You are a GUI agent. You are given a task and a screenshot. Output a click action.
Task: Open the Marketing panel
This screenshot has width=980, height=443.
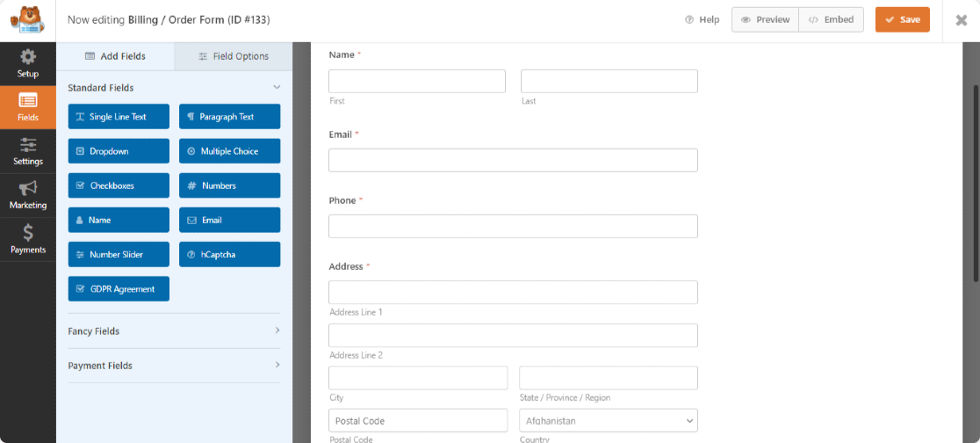tap(27, 195)
